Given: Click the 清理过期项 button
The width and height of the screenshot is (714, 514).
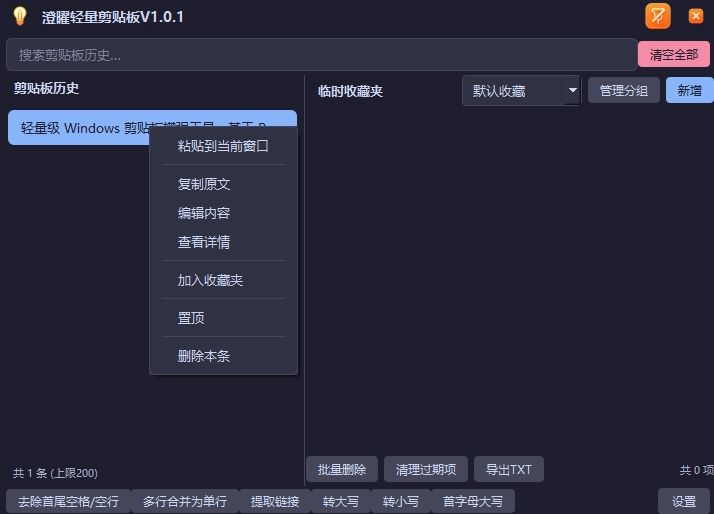Looking at the screenshot, I should point(426,469).
